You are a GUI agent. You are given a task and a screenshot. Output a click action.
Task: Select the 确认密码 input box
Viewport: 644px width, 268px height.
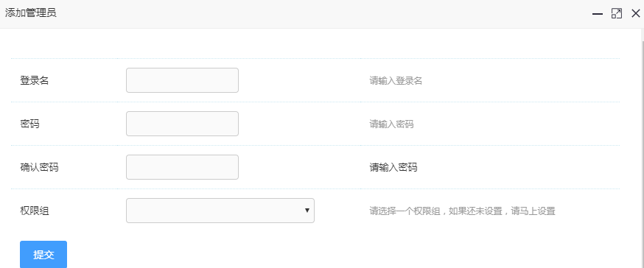pos(182,167)
